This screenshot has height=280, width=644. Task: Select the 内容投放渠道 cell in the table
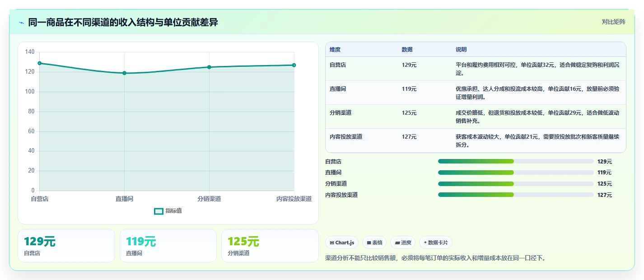pyautogui.click(x=346, y=137)
